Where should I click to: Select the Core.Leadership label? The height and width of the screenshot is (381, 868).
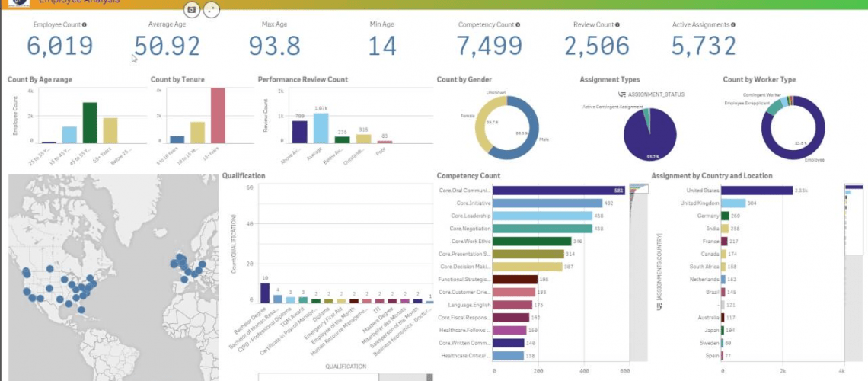pos(471,216)
